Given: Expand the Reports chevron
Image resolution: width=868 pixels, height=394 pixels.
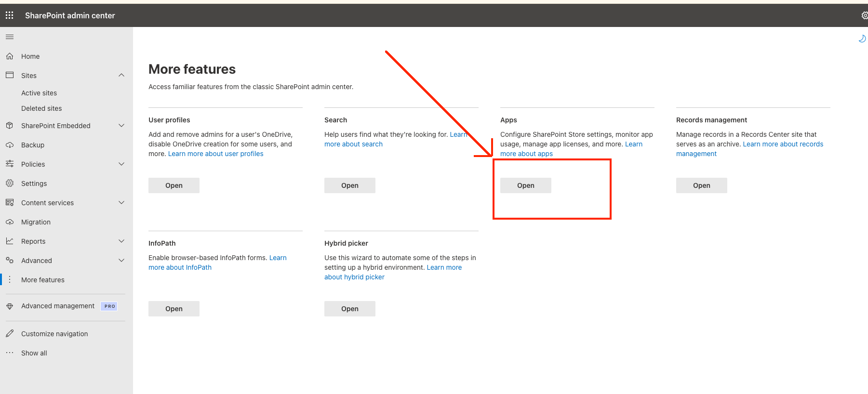Looking at the screenshot, I should click(x=121, y=241).
